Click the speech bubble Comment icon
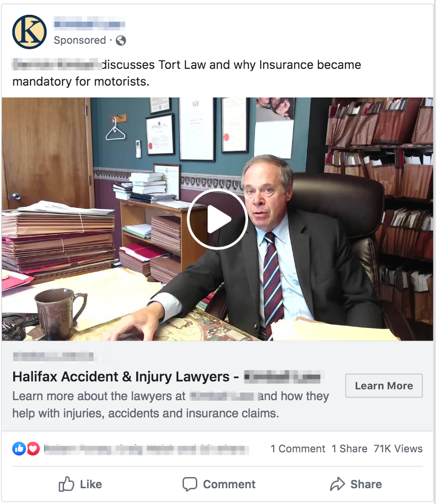Viewport: 436px width, 504px height. click(x=189, y=484)
